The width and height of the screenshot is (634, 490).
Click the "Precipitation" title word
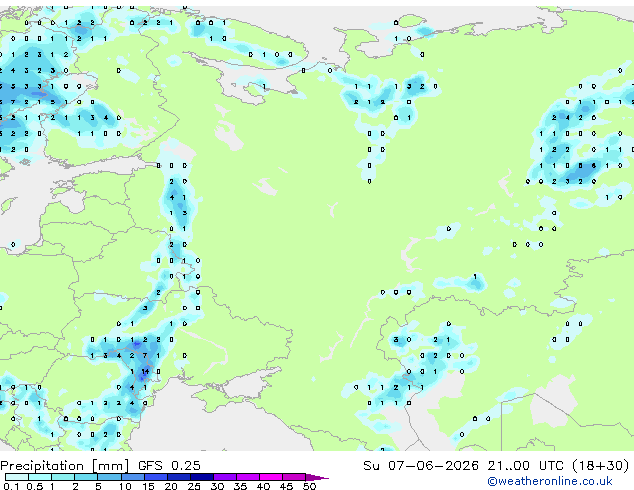[42, 466]
